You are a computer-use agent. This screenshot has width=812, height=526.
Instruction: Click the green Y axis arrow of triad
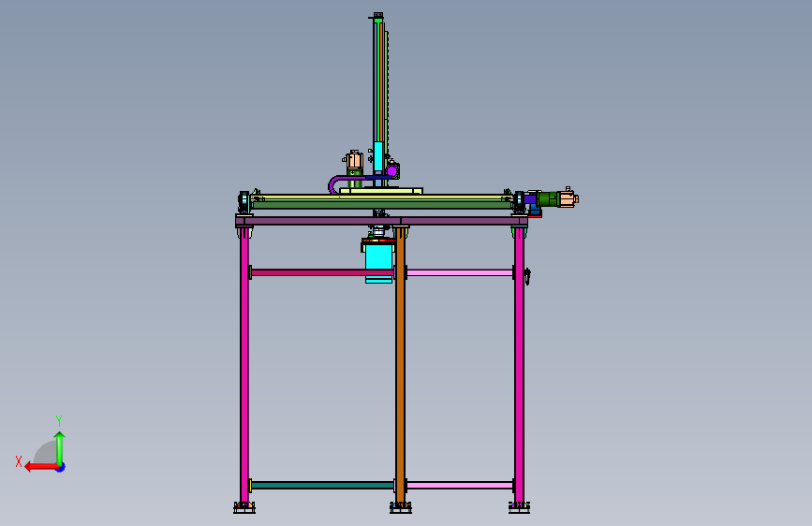pyautogui.click(x=60, y=447)
